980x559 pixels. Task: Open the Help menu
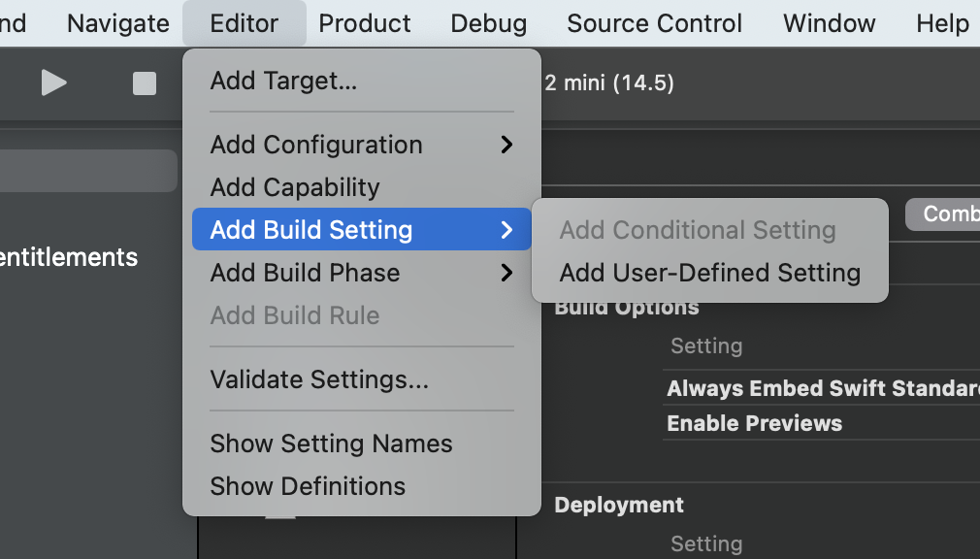pyautogui.click(x=942, y=23)
